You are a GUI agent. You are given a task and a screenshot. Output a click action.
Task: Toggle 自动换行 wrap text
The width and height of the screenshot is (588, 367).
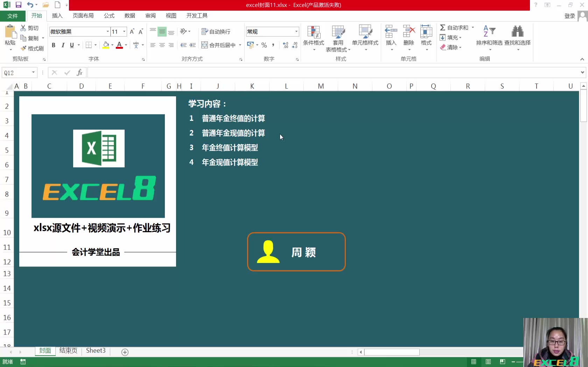[216, 32]
